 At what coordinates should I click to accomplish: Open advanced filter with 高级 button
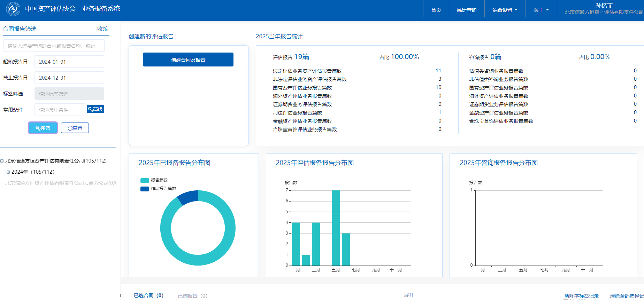click(95, 109)
